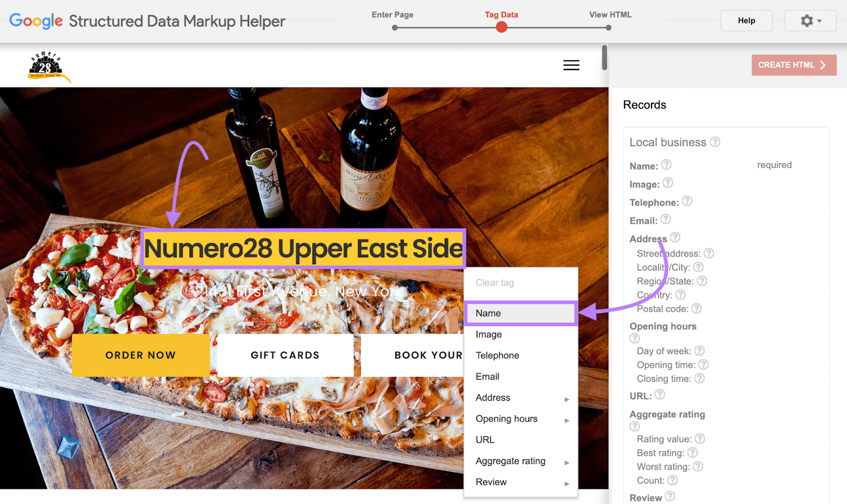Image resolution: width=847 pixels, height=504 pixels.
Task: Click the CREATE HTML button
Action: 794,65
